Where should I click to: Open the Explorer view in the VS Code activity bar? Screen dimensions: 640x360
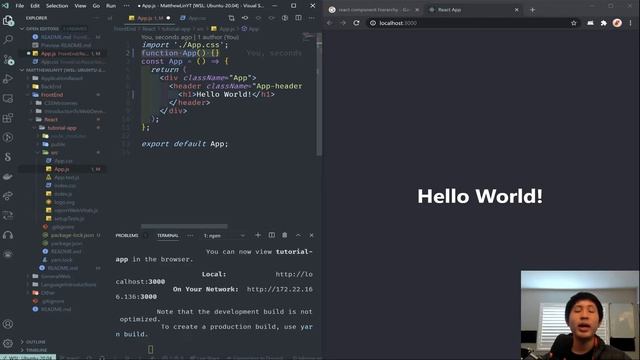click(x=8, y=20)
